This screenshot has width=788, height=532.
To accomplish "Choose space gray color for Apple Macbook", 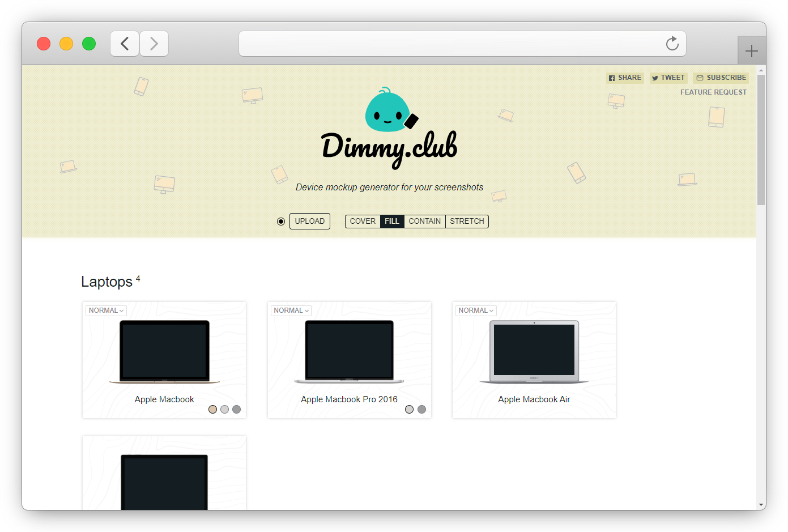I will (x=236, y=410).
